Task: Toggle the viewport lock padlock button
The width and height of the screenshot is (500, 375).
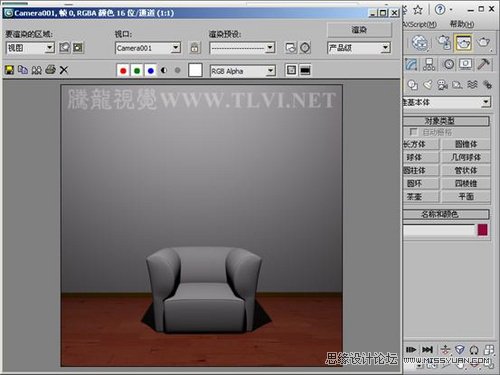Action: point(195,48)
